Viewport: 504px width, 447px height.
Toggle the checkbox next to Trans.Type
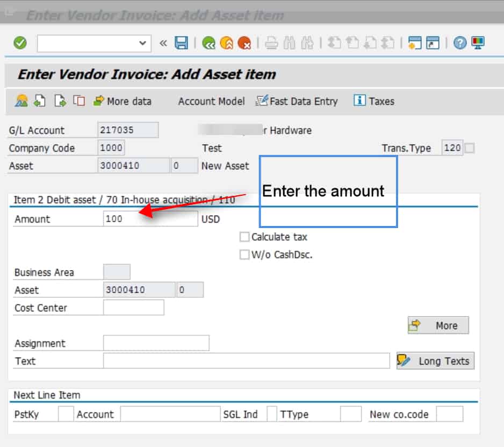tap(470, 148)
